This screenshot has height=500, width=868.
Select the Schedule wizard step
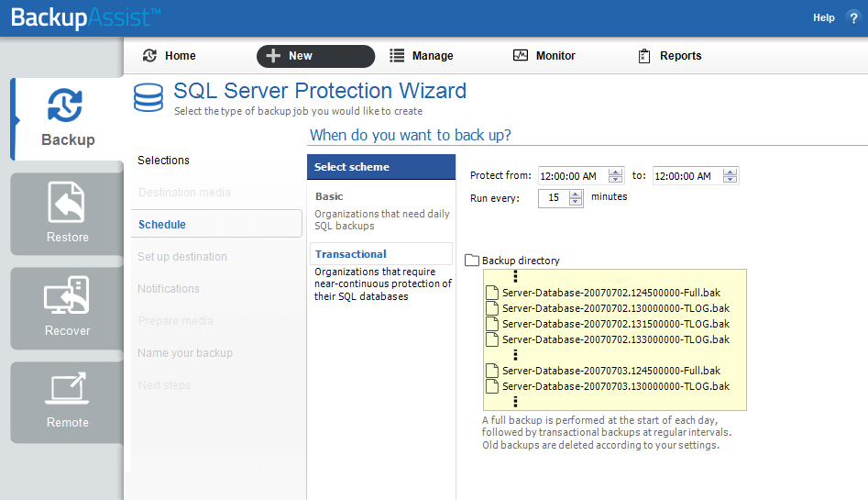(x=216, y=224)
